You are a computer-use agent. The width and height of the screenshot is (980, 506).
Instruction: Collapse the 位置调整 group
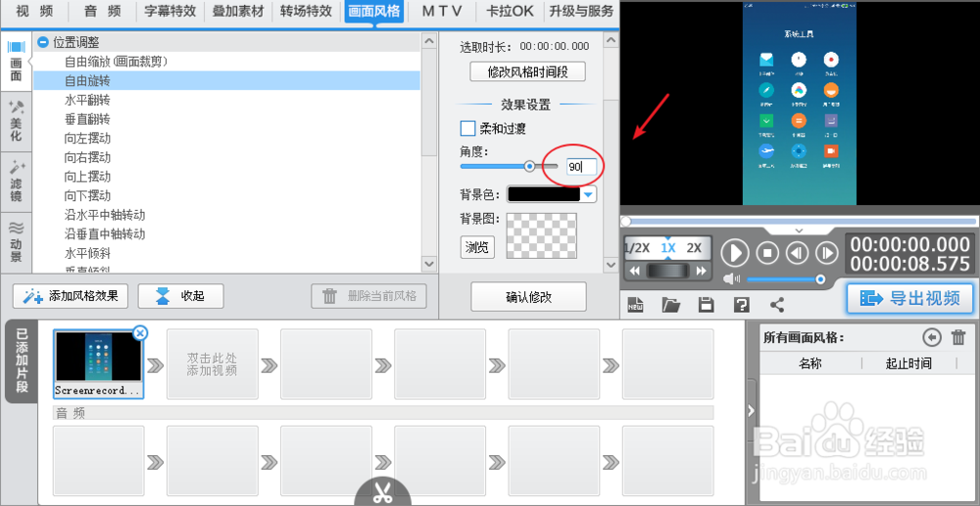pyautogui.click(x=42, y=42)
